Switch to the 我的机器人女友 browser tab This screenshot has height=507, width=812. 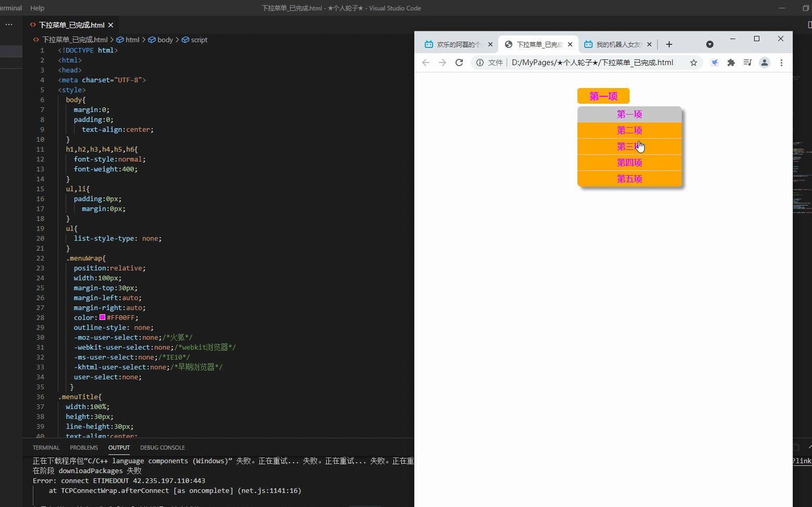[x=618, y=44]
